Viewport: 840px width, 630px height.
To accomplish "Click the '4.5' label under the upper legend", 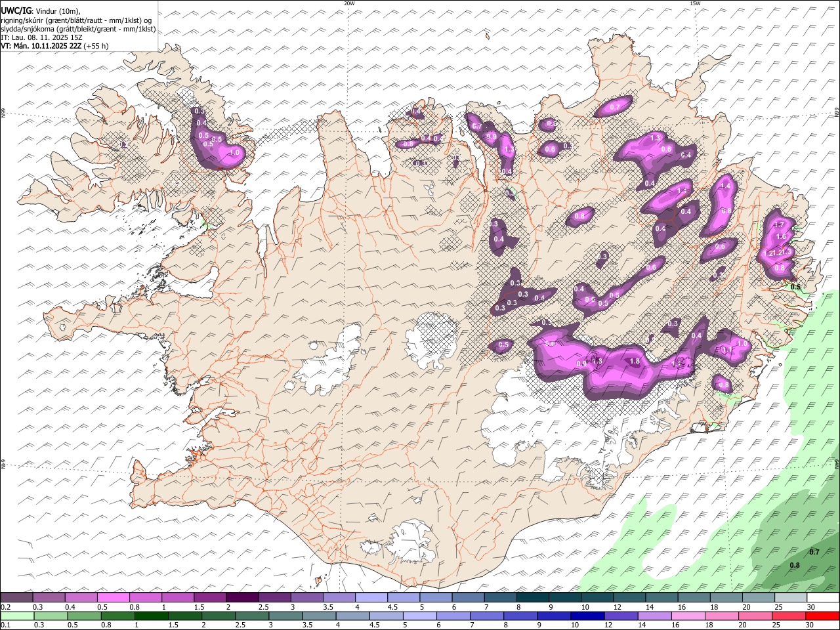I will point(392,607).
